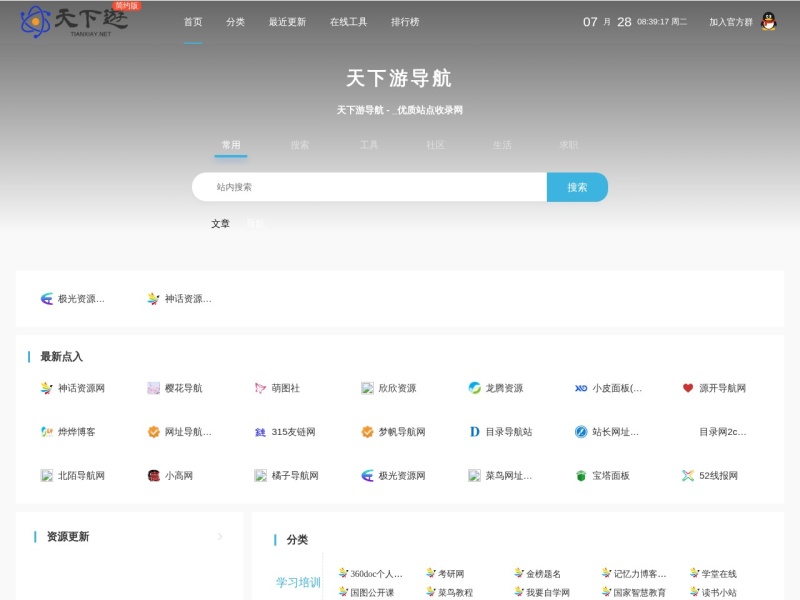Open the 我要自学网 link

pyautogui.click(x=548, y=593)
